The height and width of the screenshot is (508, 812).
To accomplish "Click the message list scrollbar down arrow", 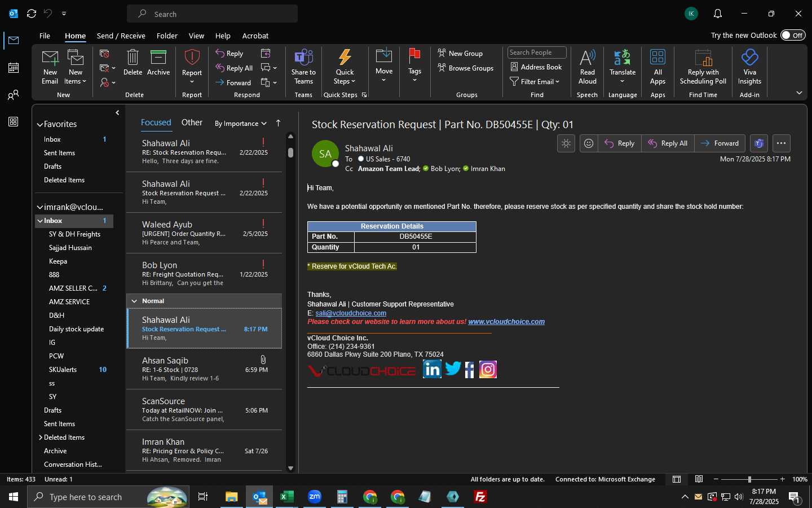I will (x=290, y=468).
